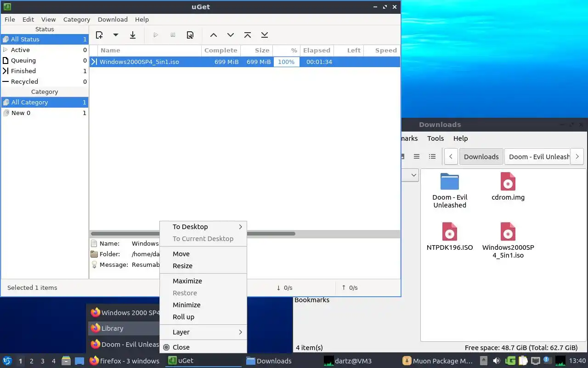Choose Resize in the window context menu
Viewport: 588px width, 368px height.
pyautogui.click(x=203, y=266)
